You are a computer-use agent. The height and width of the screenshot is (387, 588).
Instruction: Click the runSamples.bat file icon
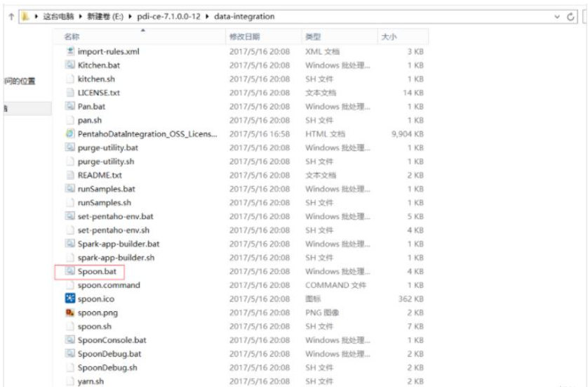tap(70, 188)
